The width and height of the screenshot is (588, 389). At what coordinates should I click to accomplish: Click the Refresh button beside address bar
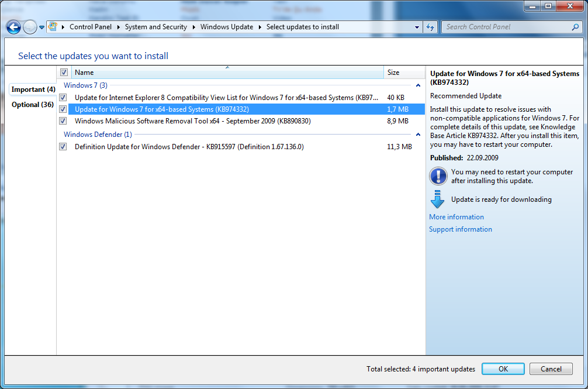point(430,27)
